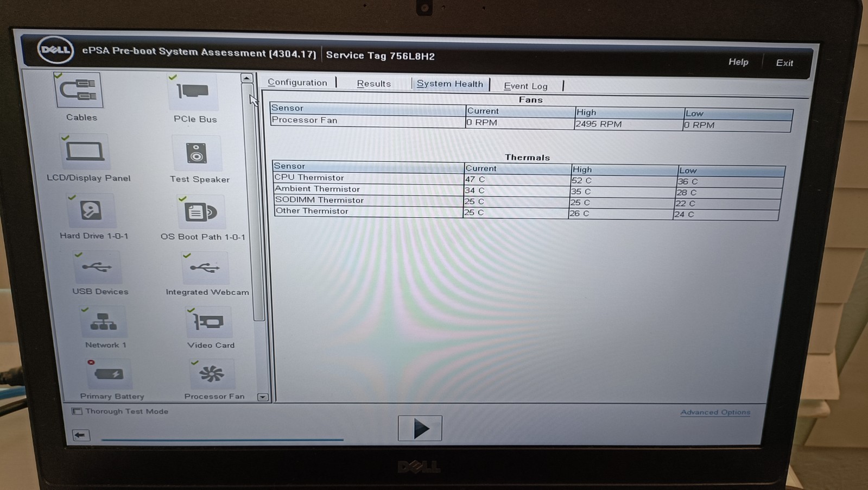Screen dimensions: 868x490
Task: Go back with the left arrow button
Action: click(x=81, y=435)
